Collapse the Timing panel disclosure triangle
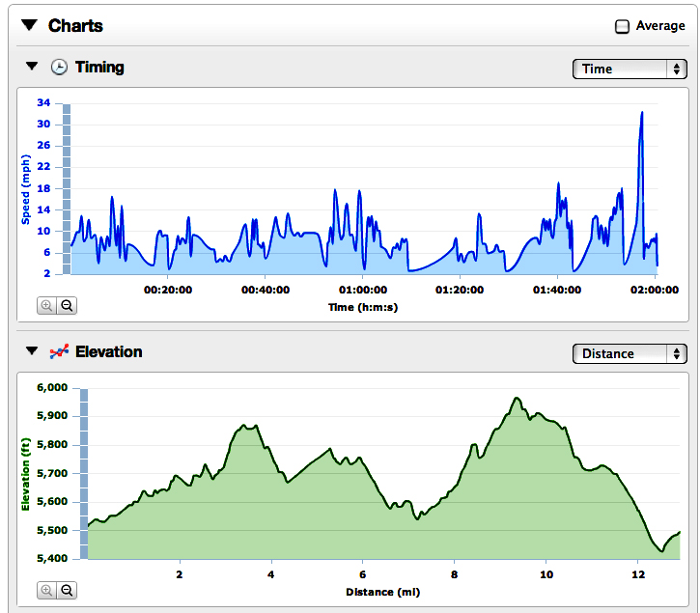700x613 pixels. tap(32, 67)
